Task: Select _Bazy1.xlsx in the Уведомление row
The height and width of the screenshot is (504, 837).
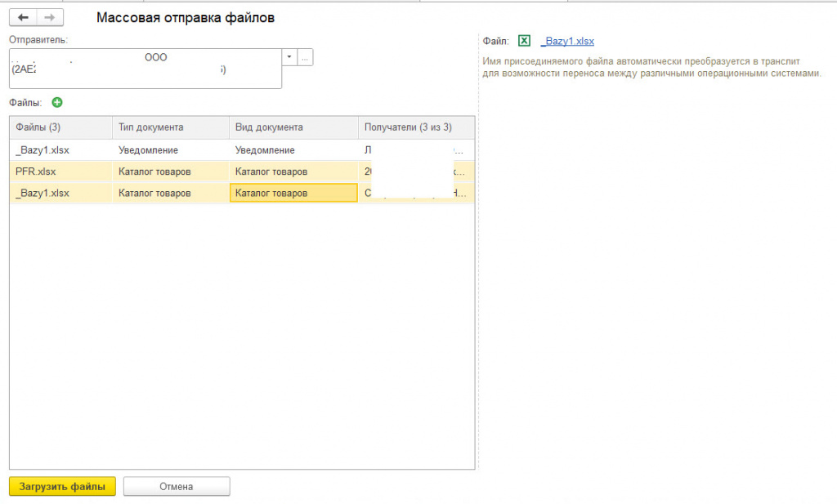Action: point(60,150)
